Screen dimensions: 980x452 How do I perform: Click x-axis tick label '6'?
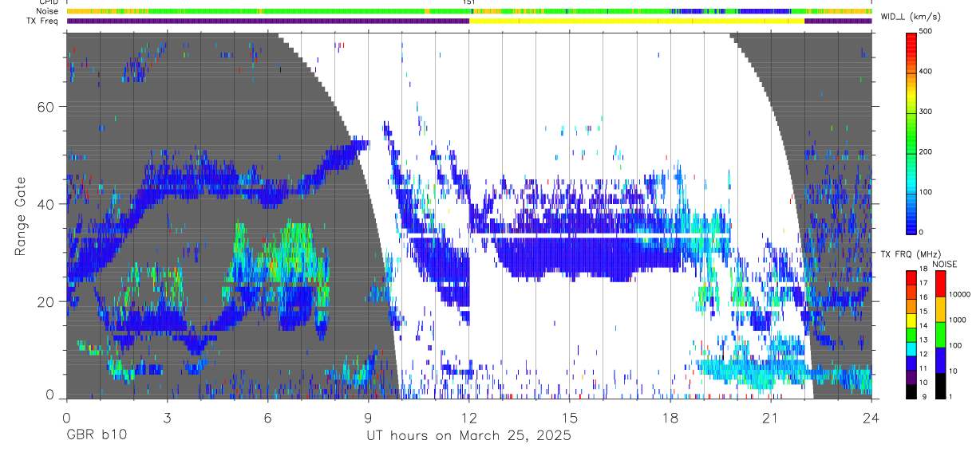pos(267,418)
